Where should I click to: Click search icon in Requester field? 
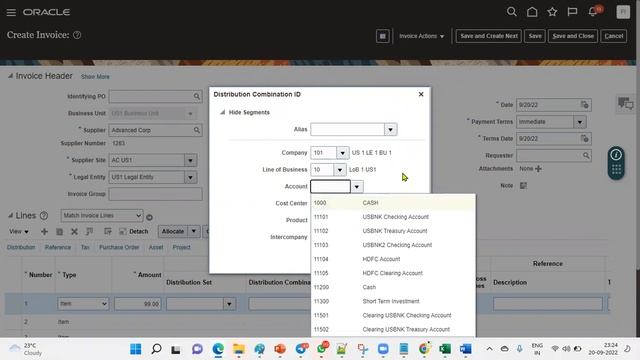point(586,156)
